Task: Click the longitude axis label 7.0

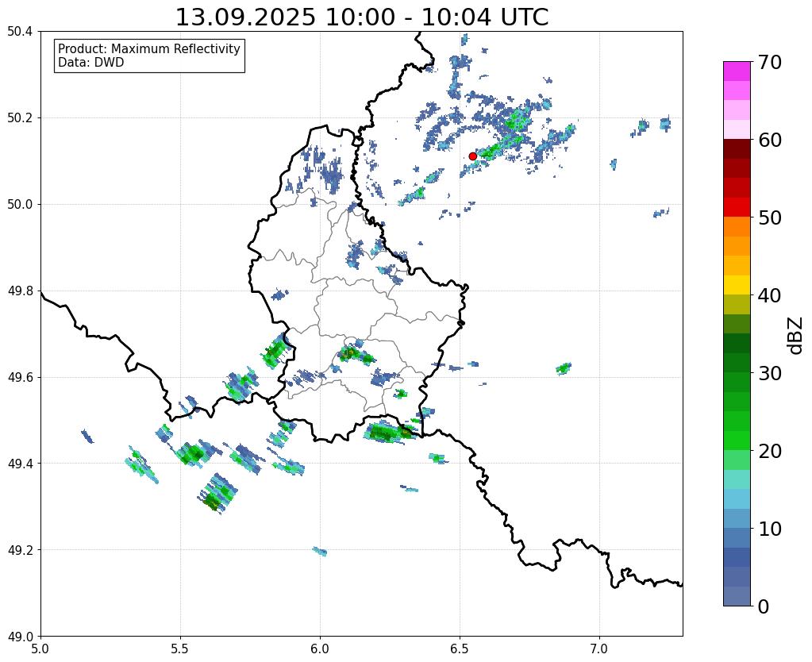Action: pos(599,649)
